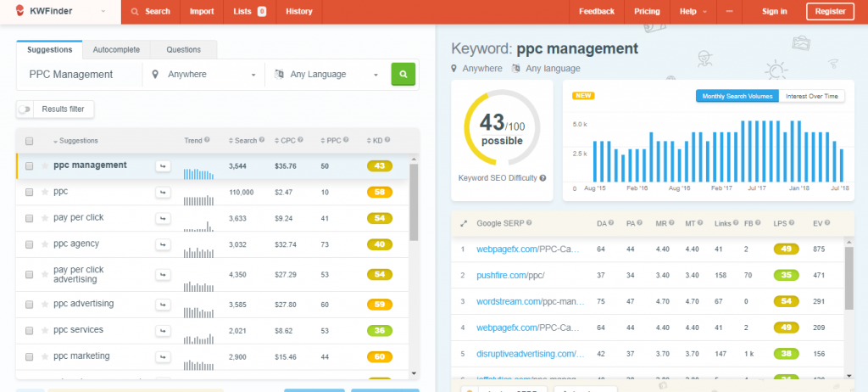Star the ppc marketing keyword
Screen dimensions: 868x392
(45, 356)
